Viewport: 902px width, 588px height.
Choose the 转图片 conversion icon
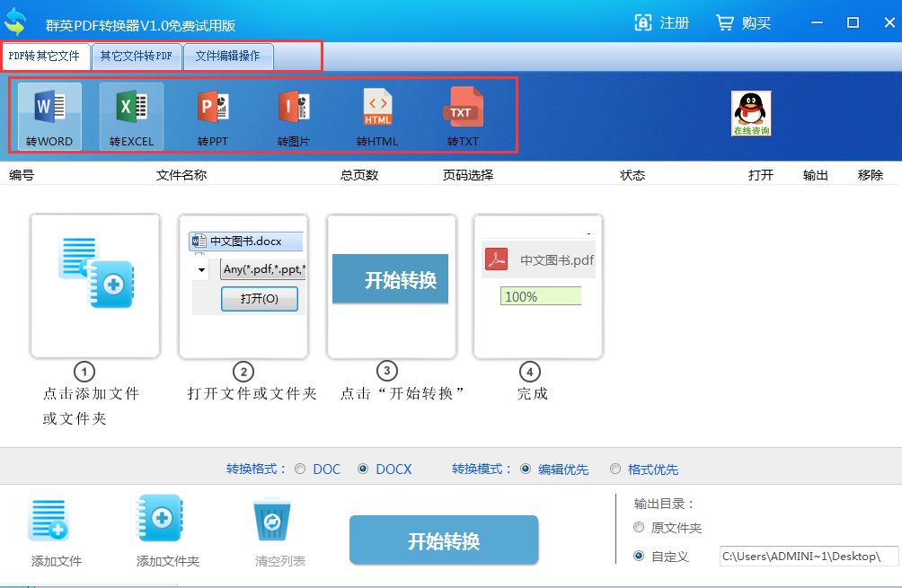point(294,117)
